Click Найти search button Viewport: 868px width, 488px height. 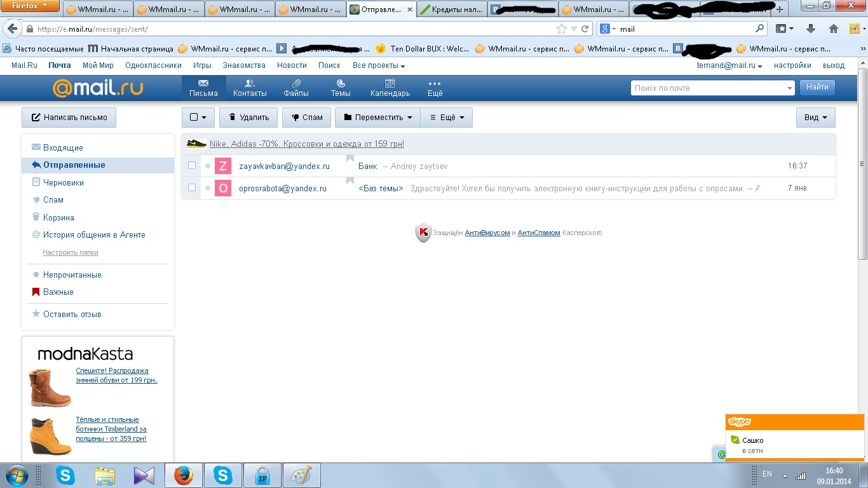tap(817, 88)
